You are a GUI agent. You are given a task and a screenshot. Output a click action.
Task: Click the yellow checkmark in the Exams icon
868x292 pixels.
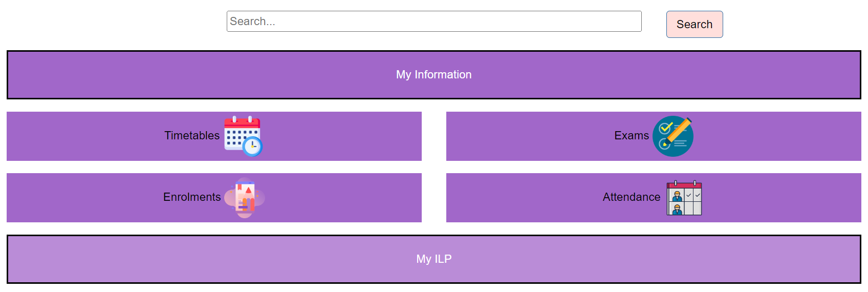coord(665,127)
